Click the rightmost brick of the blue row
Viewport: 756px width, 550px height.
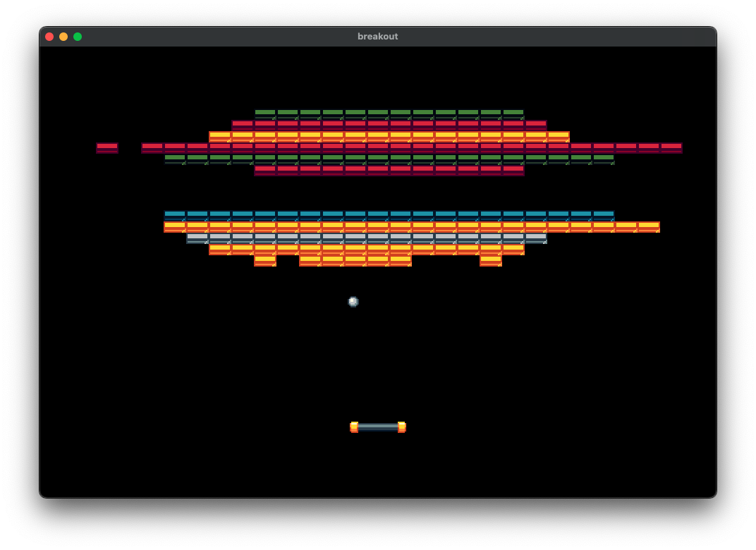[604, 216]
